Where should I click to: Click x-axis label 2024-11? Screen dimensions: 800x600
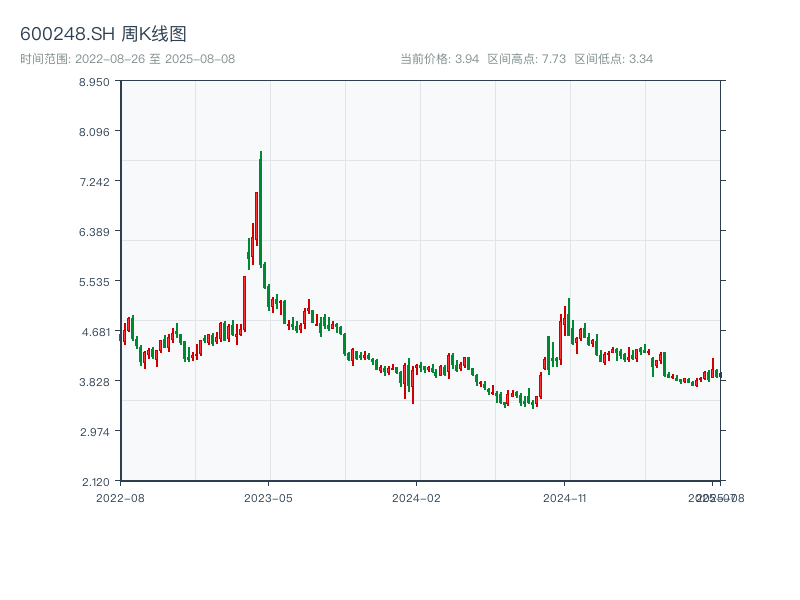tap(564, 498)
